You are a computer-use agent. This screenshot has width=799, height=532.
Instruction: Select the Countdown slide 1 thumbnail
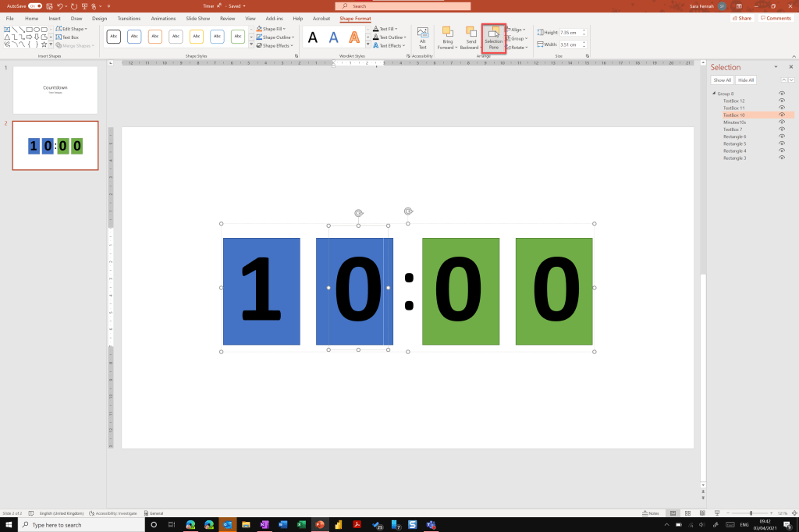click(x=55, y=90)
